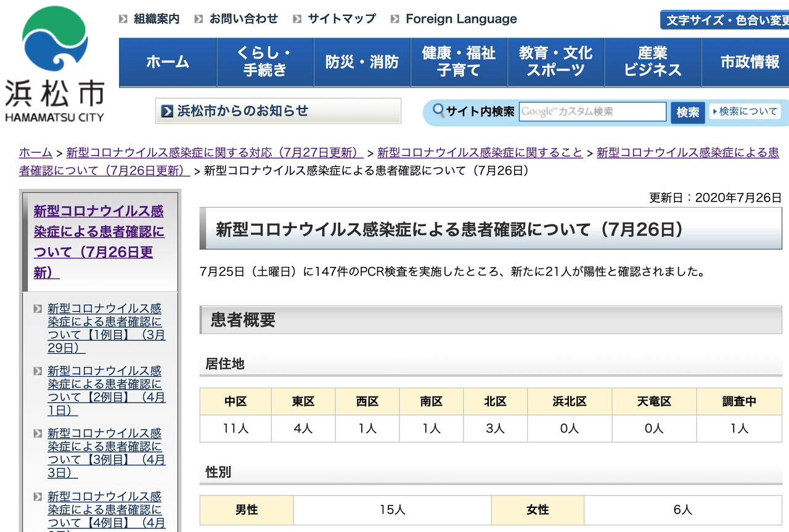Click the page title 新型コロナウイルス感染症による患者確認について（7月26日）
Screen dimensions: 789x532
(x=450, y=230)
